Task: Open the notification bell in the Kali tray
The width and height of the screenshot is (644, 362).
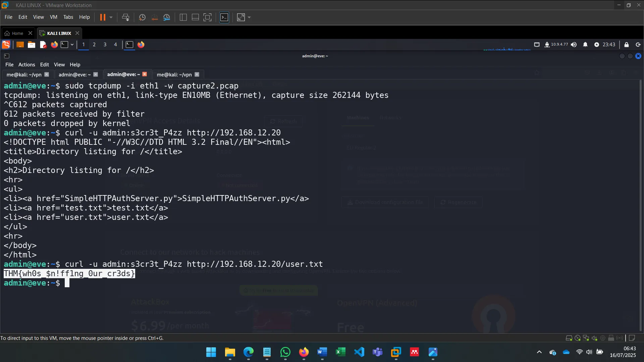Action: (x=585, y=45)
